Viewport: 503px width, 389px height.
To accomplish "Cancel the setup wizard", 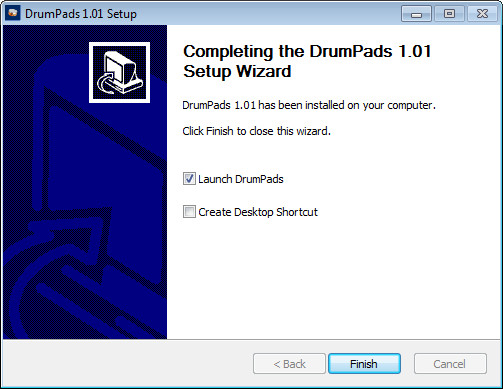I will click(450, 364).
